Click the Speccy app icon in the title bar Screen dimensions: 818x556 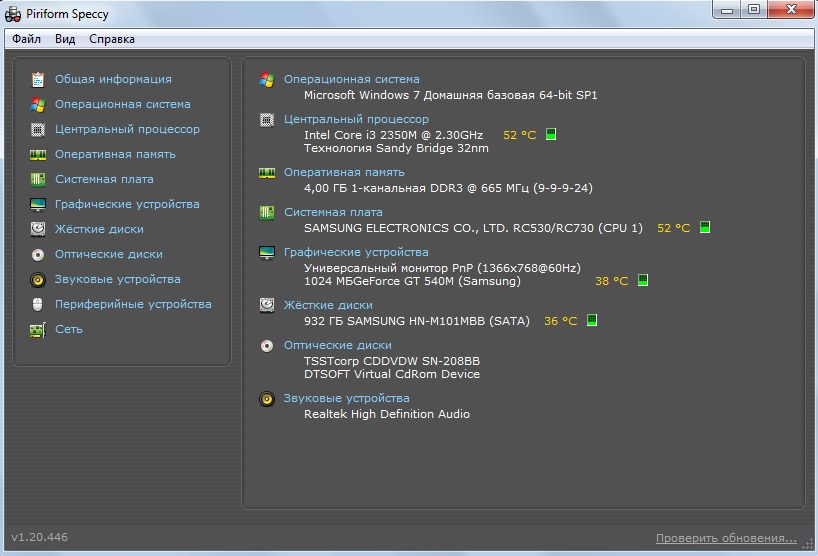(13, 14)
